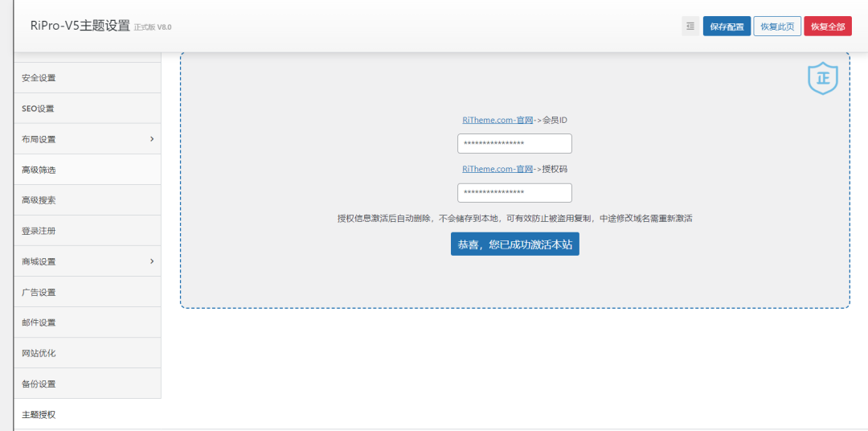
Task: Select the 邮件设置 sidebar item
Action: (x=39, y=322)
